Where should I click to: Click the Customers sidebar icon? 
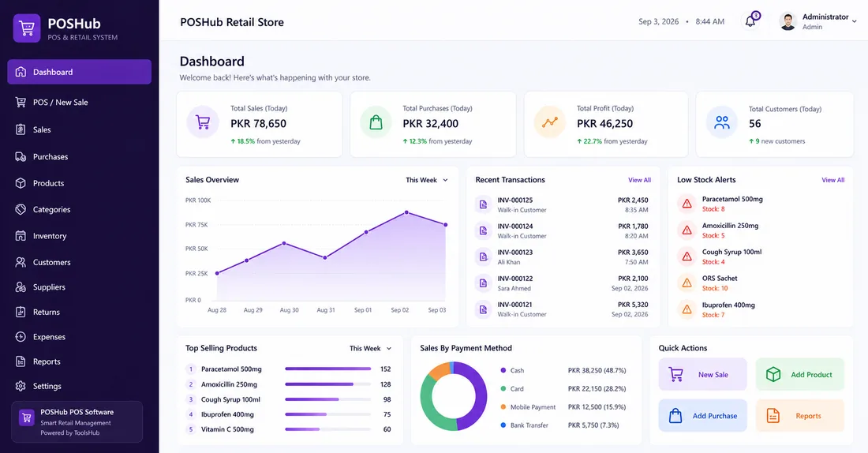21,262
